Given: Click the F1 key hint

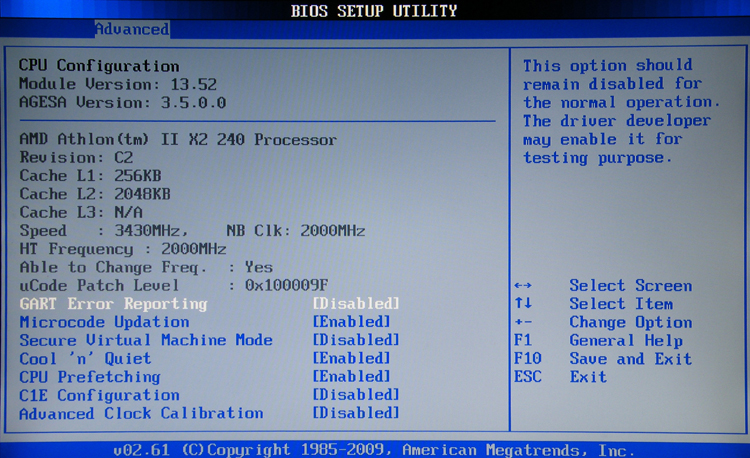Looking at the screenshot, I should coord(523,340).
